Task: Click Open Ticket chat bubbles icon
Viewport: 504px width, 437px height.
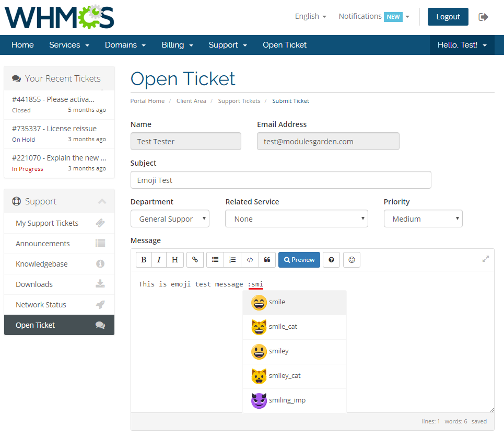Action: pyautogui.click(x=100, y=325)
